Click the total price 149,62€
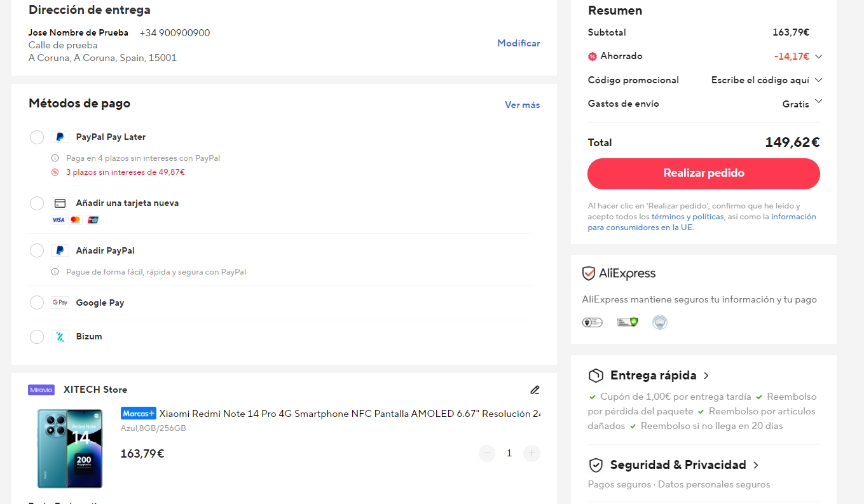Screen dimensions: 864x504 tap(792, 142)
